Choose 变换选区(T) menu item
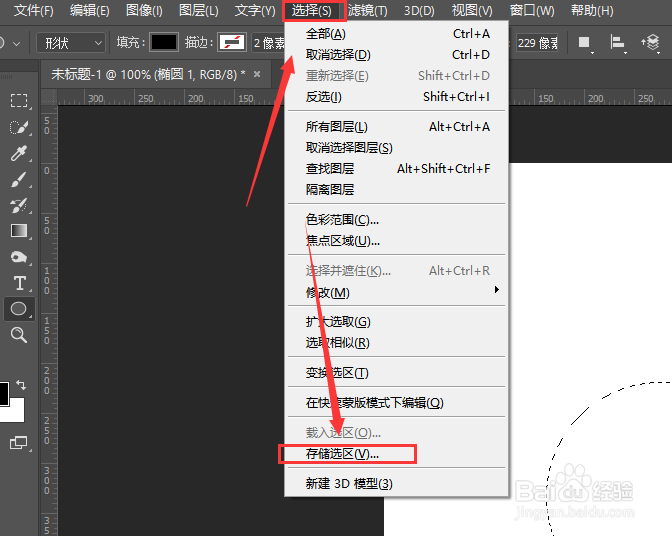Viewport: 672px width, 536px height. click(x=397, y=373)
